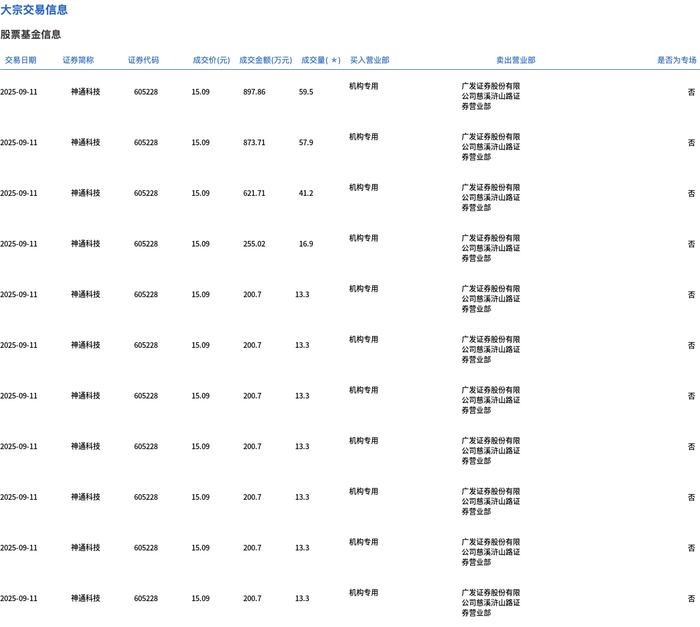Click the date in the 873.71 row
This screenshot has height=627, width=700.
[19, 142]
